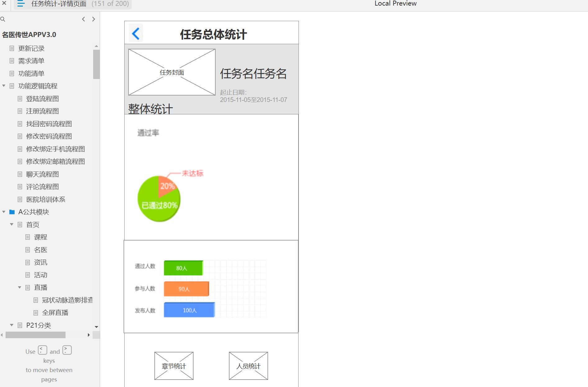
Task: Collapse the 直播 tree node
Action: (x=20, y=288)
